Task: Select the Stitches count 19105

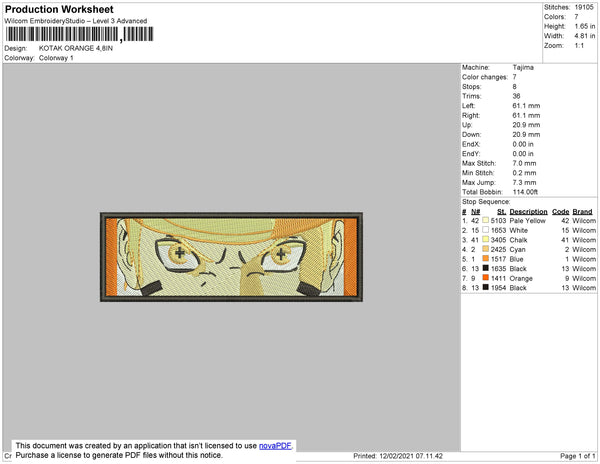Action: pos(584,7)
